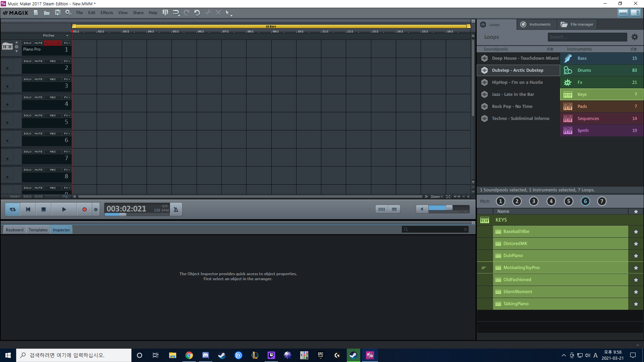Click the scissors split tool in toolbar
Screen dimensions: 644x362
[208, 13]
